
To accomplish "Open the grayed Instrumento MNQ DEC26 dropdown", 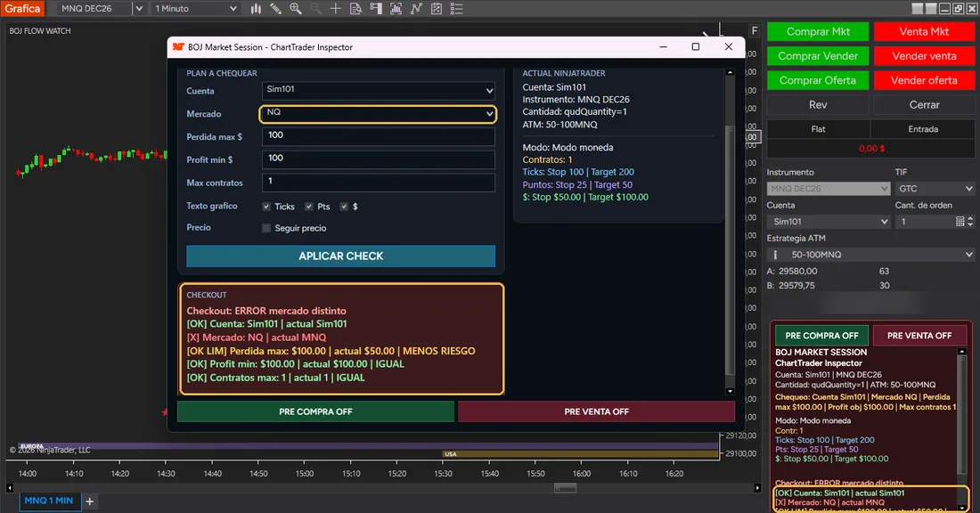I will tap(829, 188).
